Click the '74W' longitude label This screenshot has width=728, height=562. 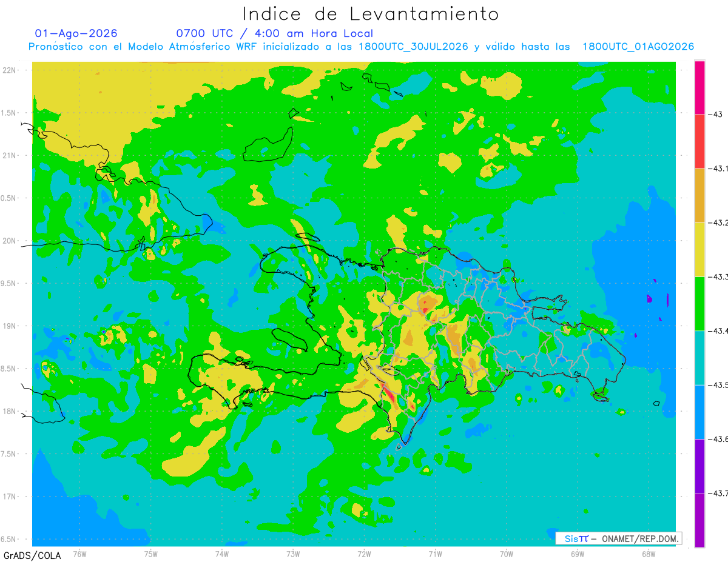(221, 554)
